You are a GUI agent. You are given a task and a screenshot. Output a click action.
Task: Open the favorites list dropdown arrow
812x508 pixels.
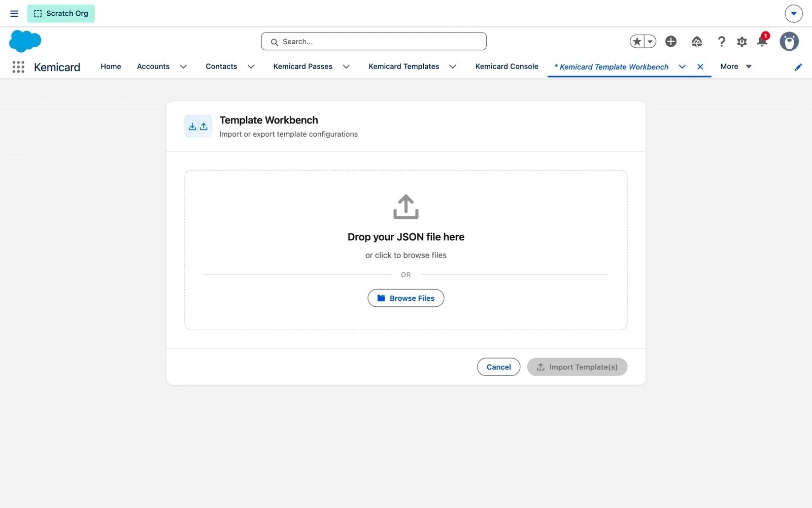click(650, 42)
